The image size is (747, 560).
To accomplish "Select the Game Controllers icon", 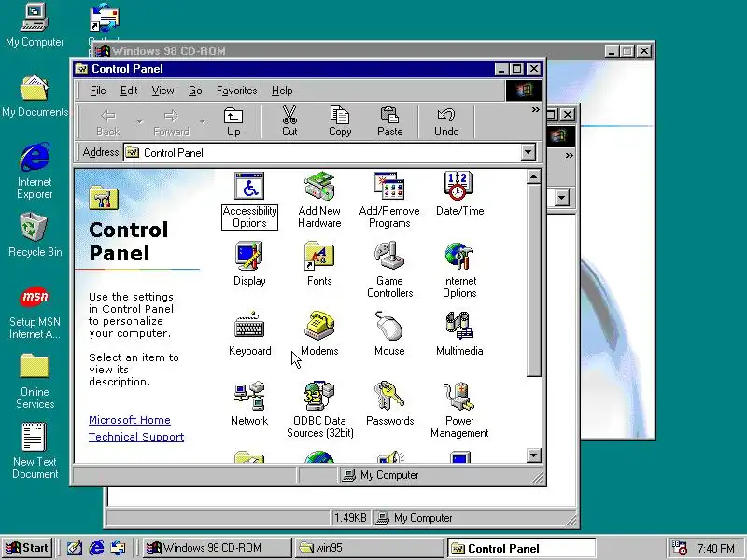I will coord(389,270).
